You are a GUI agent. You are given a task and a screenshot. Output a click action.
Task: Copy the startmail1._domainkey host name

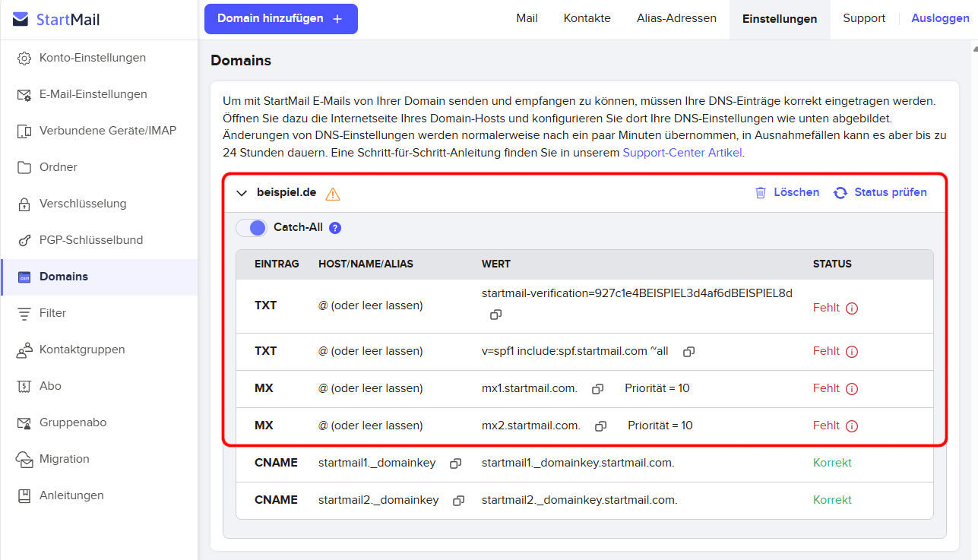[x=455, y=464]
